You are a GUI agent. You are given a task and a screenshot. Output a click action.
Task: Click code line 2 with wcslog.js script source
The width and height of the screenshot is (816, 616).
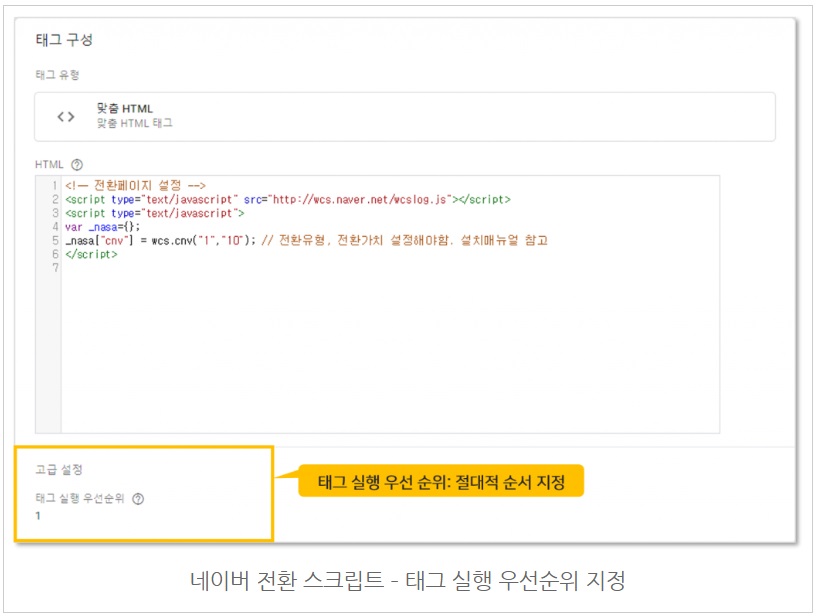288,200
